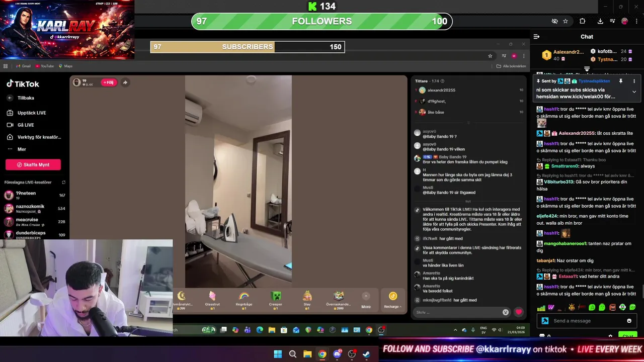The height and width of the screenshot is (362, 644).
Task: Refresh the Föreslagna LIVE-kreatörer list
Action: point(63,183)
